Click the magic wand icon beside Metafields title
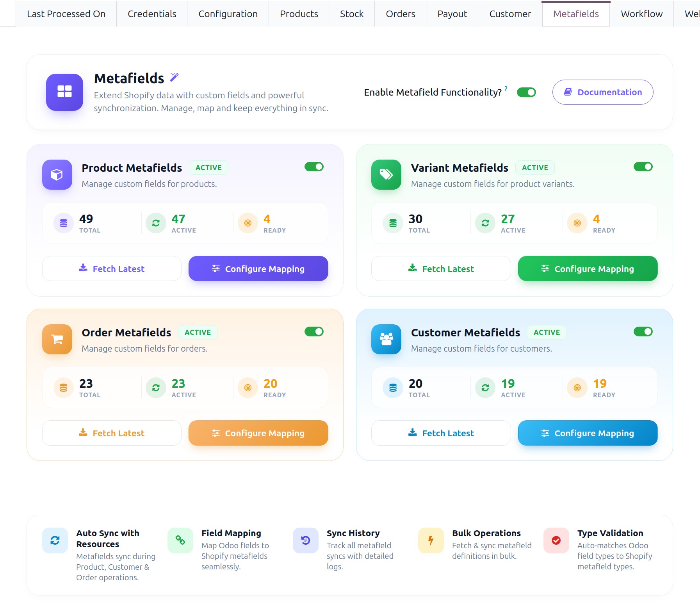700x608 pixels. point(174,77)
